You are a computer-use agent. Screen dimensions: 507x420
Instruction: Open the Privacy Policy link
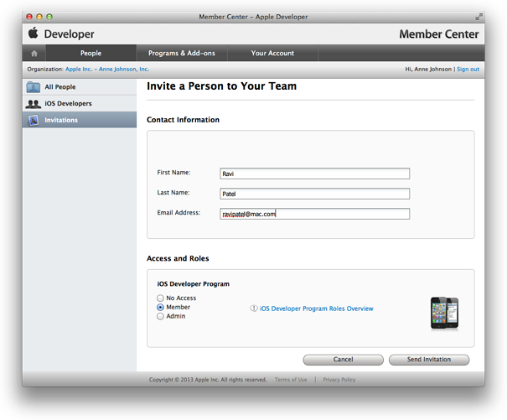click(x=339, y=380)
